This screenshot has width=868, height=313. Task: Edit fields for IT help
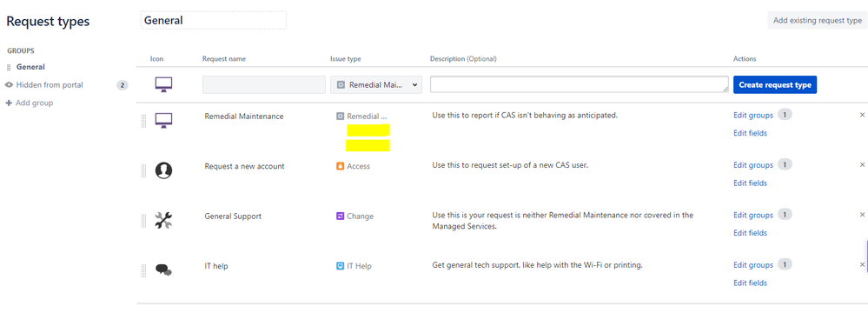coord(750,283)
